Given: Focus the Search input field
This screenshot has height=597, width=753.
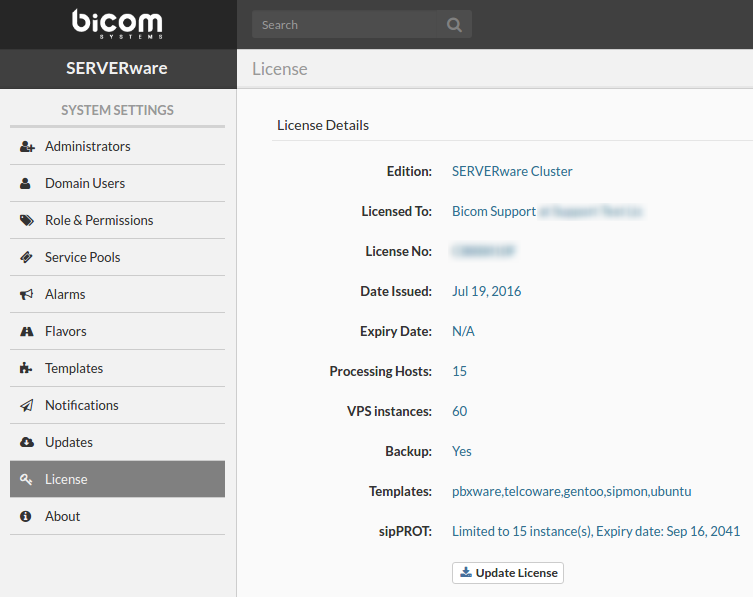Looking at the screenshot, I should [345, 25].
